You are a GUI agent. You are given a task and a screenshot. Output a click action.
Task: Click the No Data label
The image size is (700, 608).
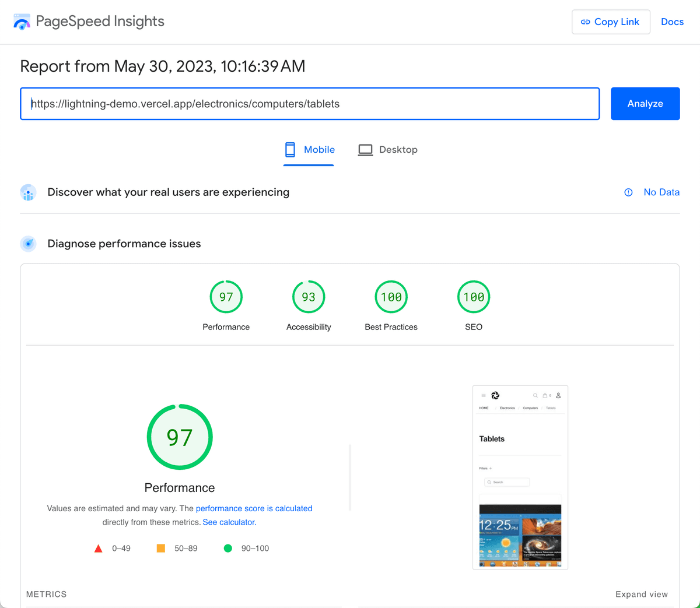tap(661, 192)
